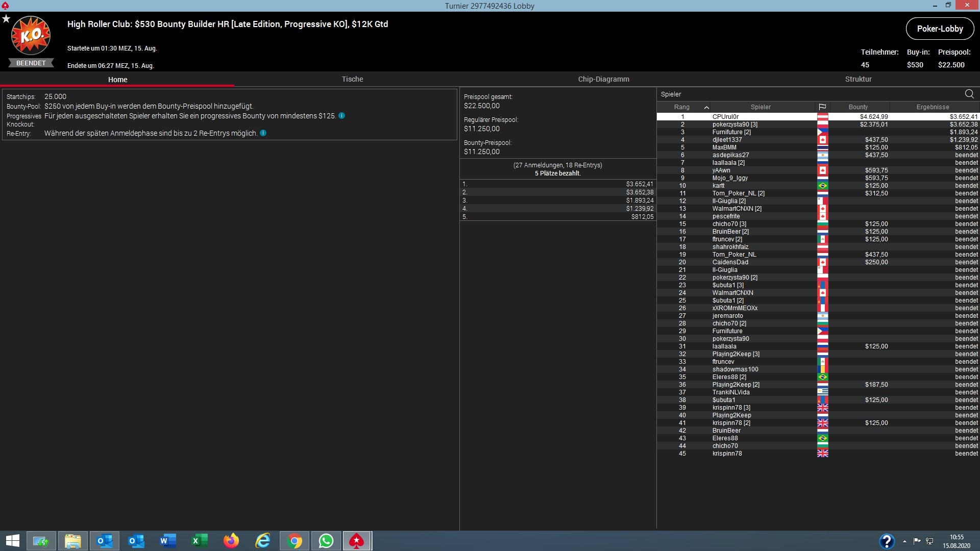Show hidden system tray icons

tap(904, 541)
